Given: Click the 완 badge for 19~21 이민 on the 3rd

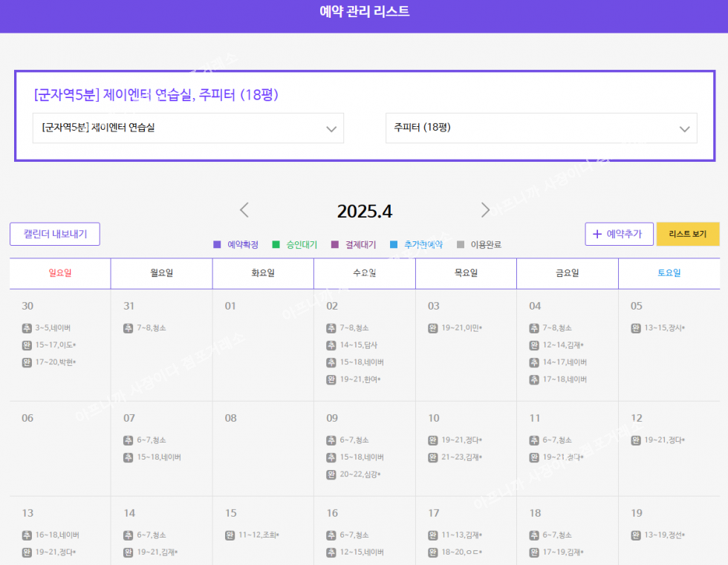Looking at the screenshot, I should point(433,328).
